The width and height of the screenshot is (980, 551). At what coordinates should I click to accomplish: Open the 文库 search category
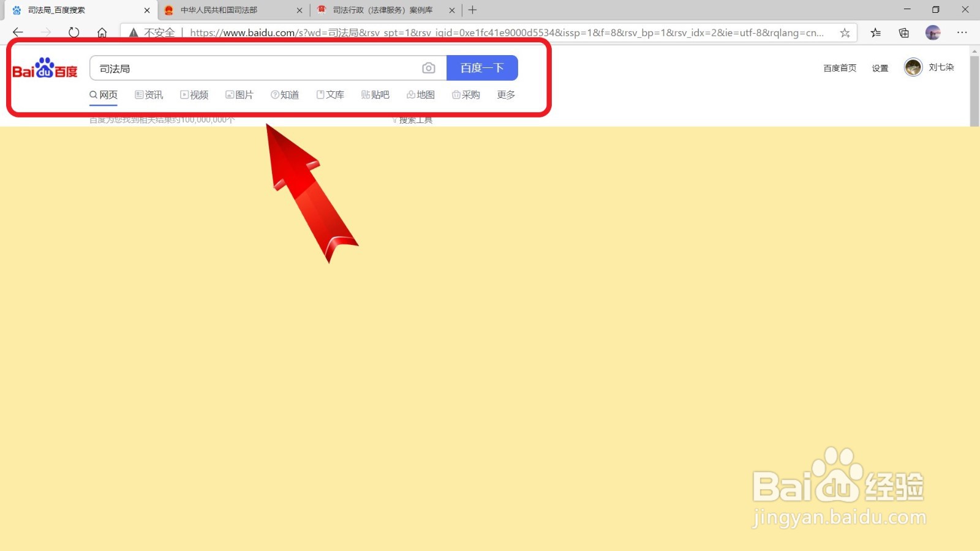tap(330, 95)
